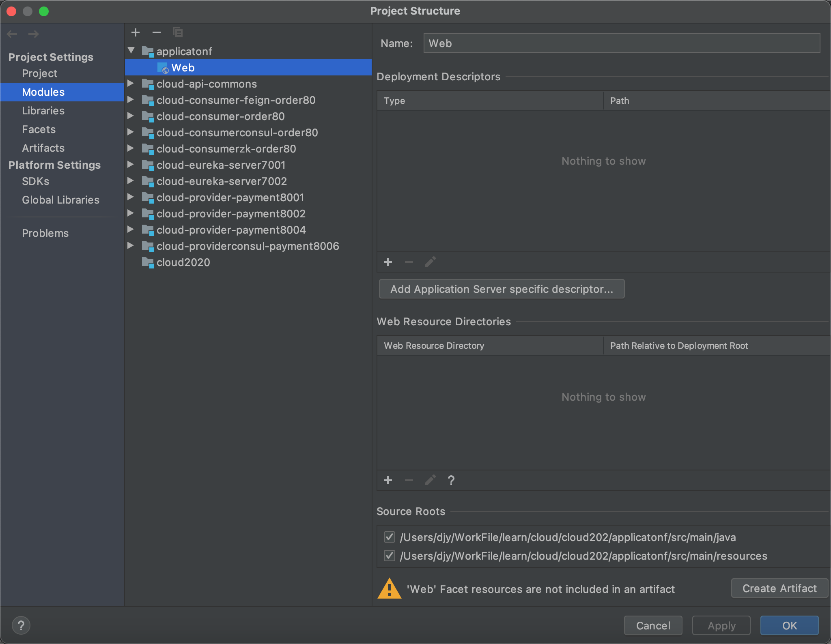Click the Path column header
Image resolution: width=831 pixels, height=644 pixels.
point(717,101)
